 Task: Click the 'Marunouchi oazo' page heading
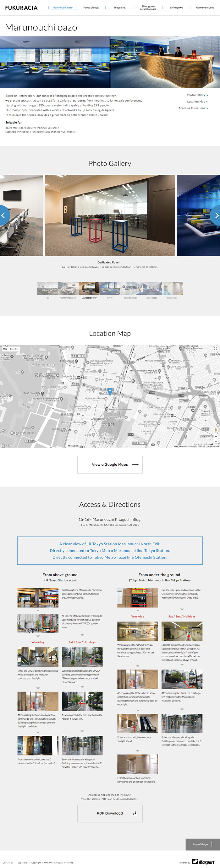click(41, 27)
